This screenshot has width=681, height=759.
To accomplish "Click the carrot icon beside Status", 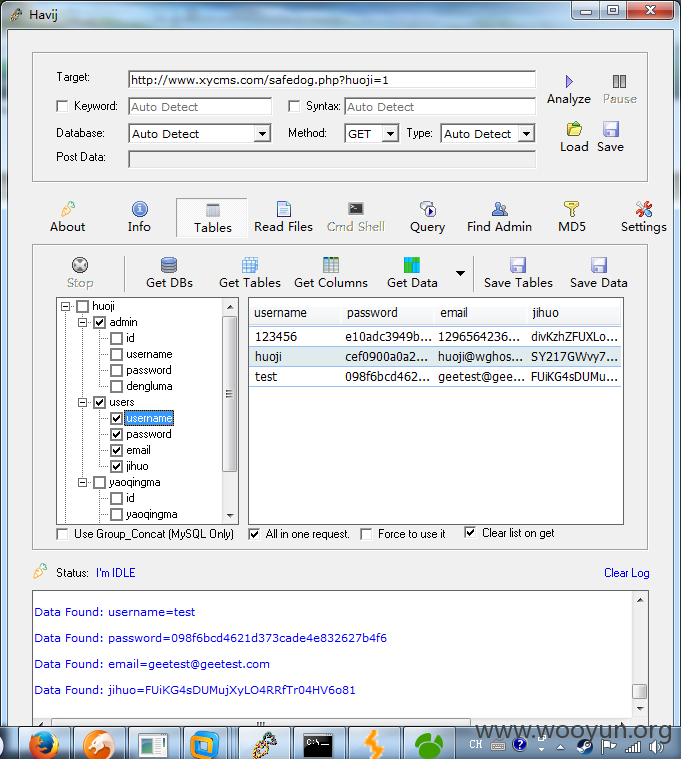I will pyautogui.click(x=40, y=572).
